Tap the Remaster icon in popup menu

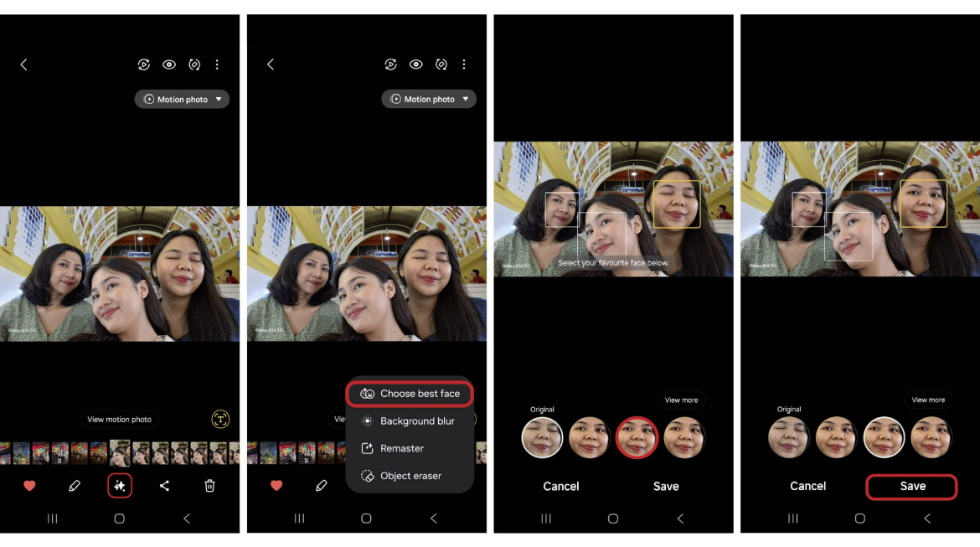pos(367,448)
